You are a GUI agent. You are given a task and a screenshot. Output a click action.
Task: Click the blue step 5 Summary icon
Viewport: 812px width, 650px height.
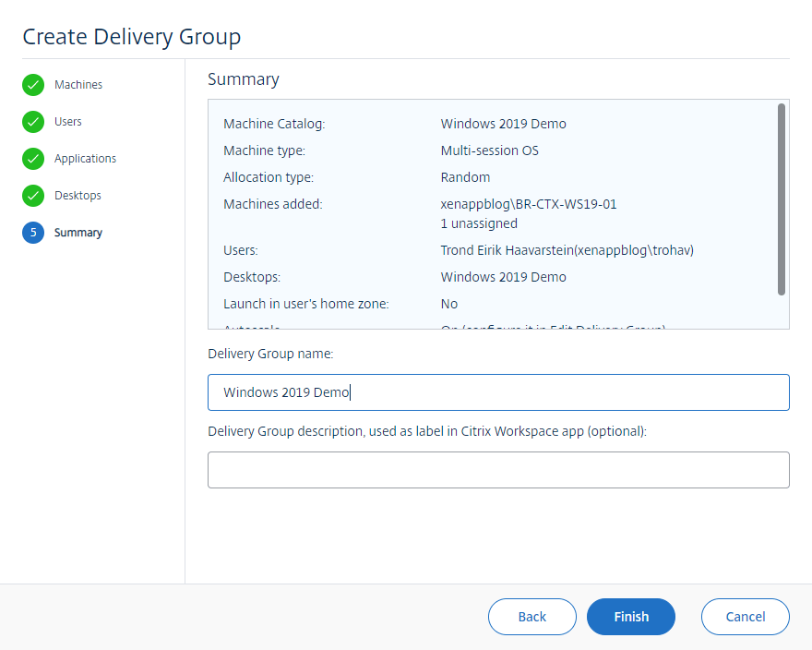(33, 233)
